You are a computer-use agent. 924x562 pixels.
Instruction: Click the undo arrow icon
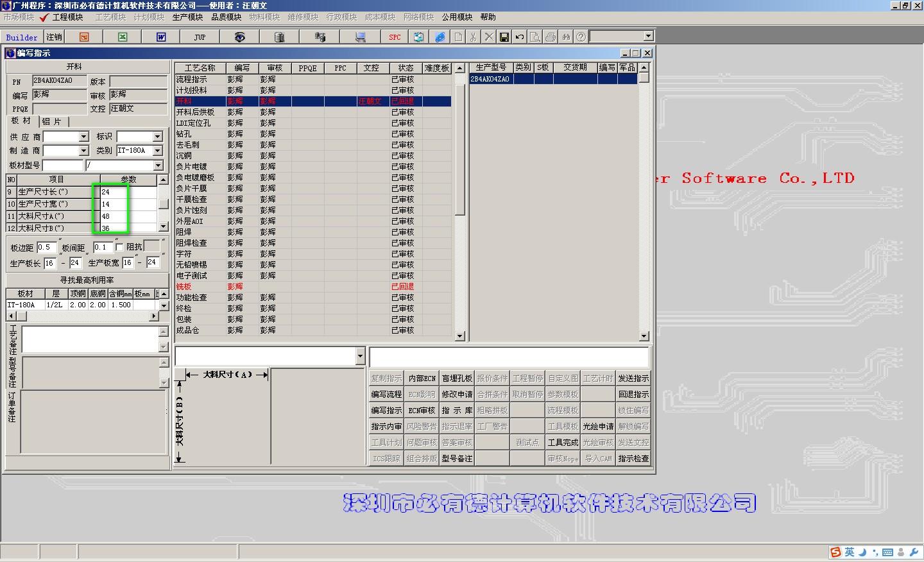pyautogui.click(x=520, y=37)
